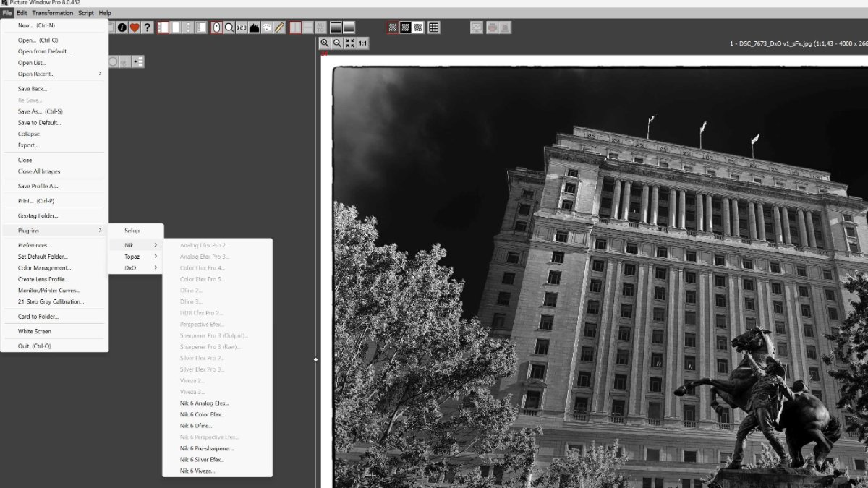Select the ruler measurement tool
This screenshot has height=488, width=868.
click(279, 27)
